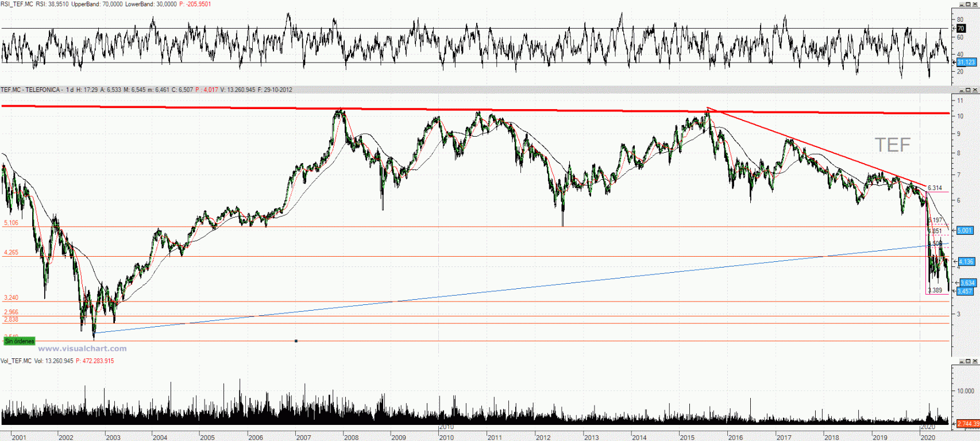Minimize the RSI indicator panel
The image size is (980, 441).
tap(961, 4)
